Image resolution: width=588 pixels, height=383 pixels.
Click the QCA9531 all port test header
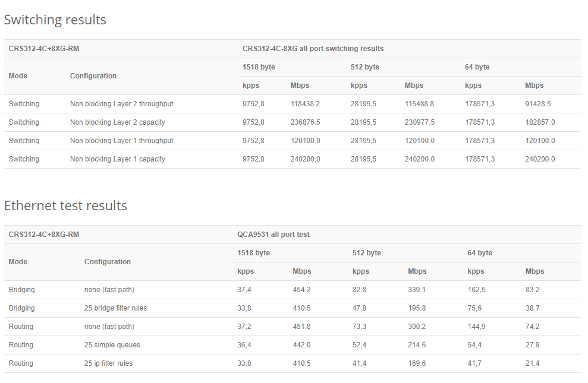(x=273, y=235)
